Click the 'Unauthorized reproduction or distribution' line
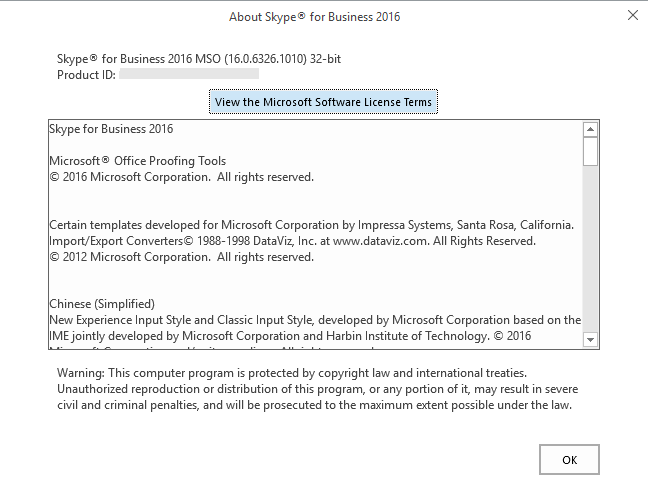The image size is (648, 499). tap(317, 389)
